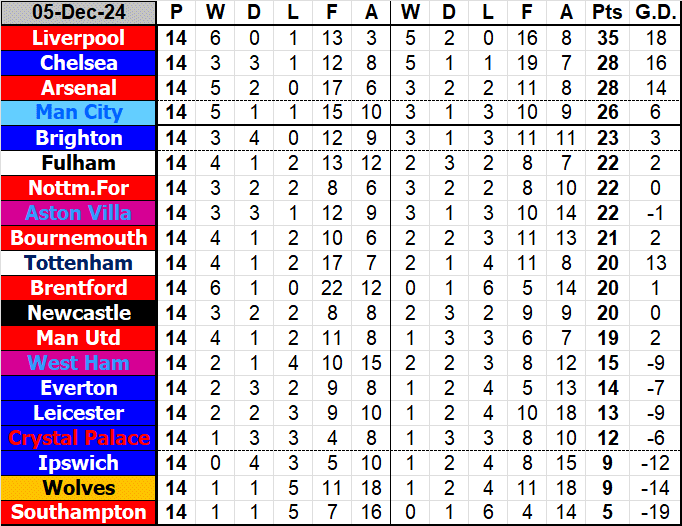Click the P games-played column header
The height and width of the screenshot is (526, 682).
(177, 13)
